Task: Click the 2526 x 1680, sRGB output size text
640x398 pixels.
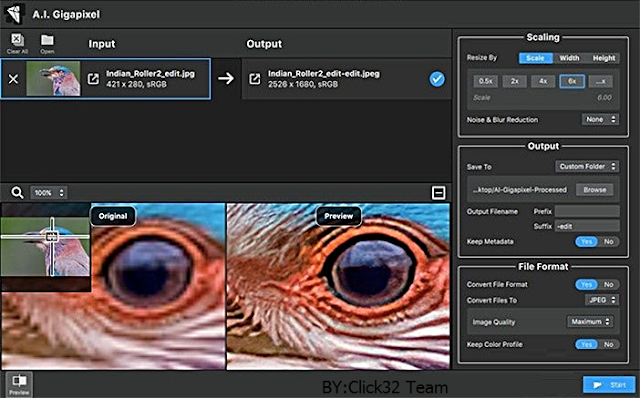Action: pyautogui.click(x=303, y=84)
